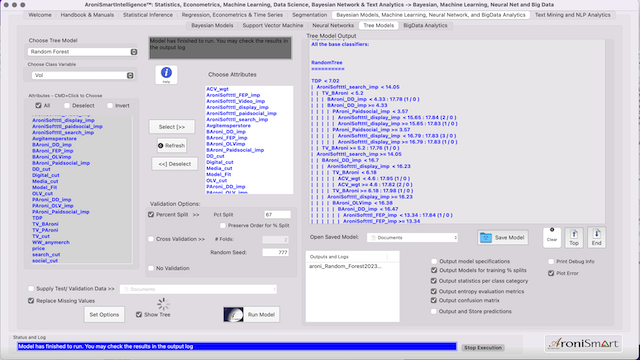Click the Save Model folder icon
The image size is (640, 360).
point(486,238)
